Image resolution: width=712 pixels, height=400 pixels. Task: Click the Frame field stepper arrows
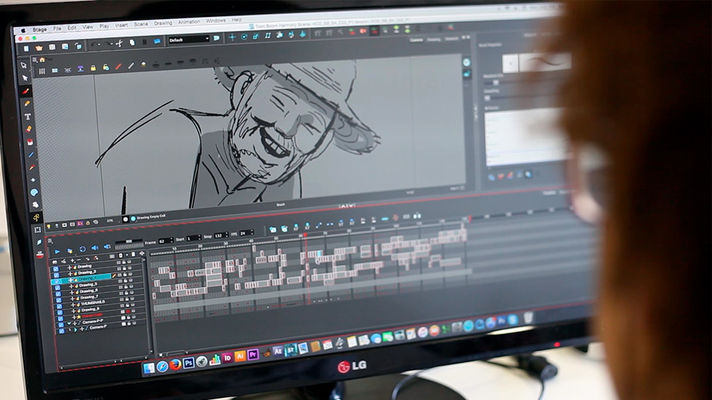[x=172, y=241]
